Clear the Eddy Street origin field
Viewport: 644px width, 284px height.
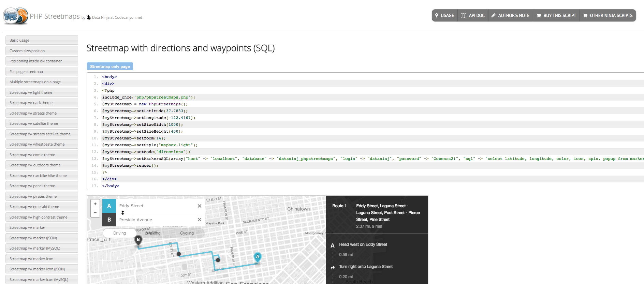[200, 206]
